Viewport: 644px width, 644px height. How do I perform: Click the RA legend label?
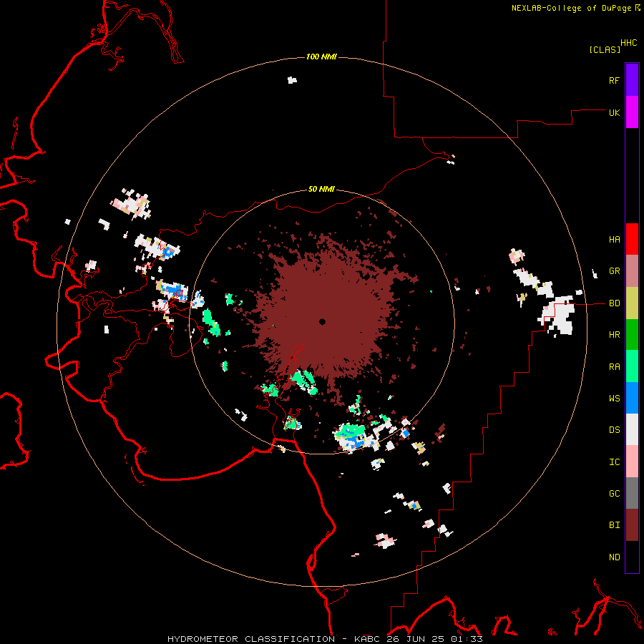(x=614, y=367)
